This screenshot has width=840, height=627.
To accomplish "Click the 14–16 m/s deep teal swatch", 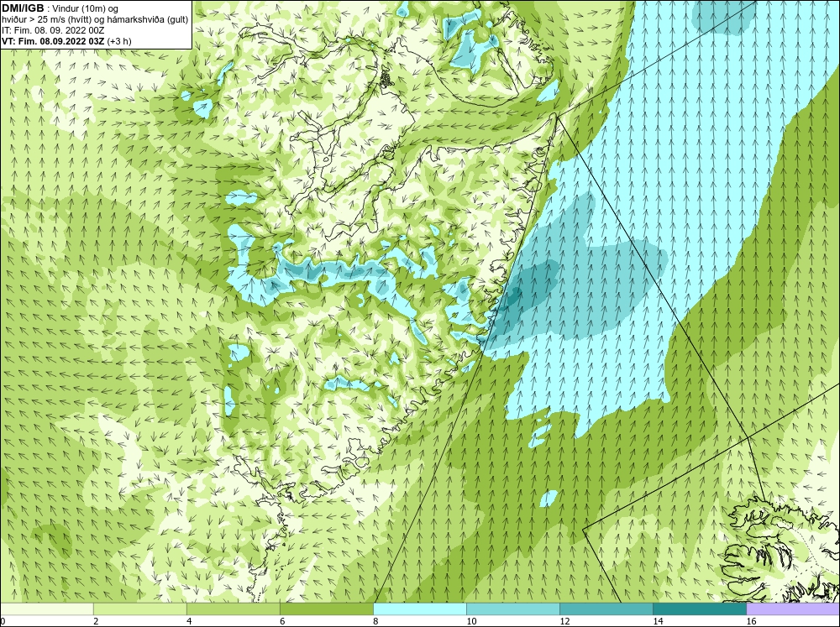I will coord(699,609).
